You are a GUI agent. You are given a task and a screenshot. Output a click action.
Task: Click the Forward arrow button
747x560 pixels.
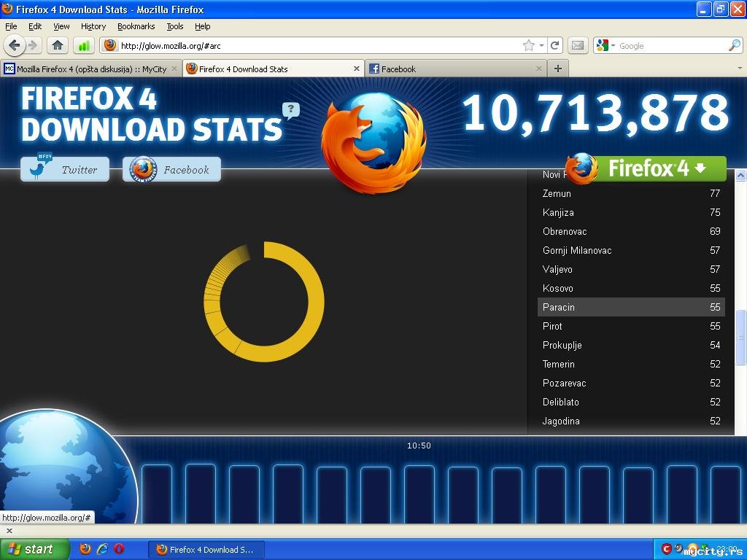coord(33,45)
